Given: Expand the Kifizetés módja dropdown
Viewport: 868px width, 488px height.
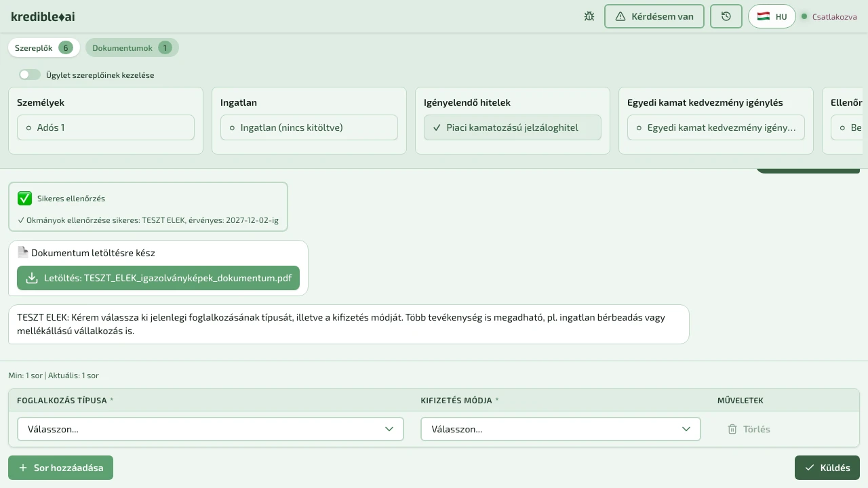Looking at the screenshot, I should click(560, 429).
